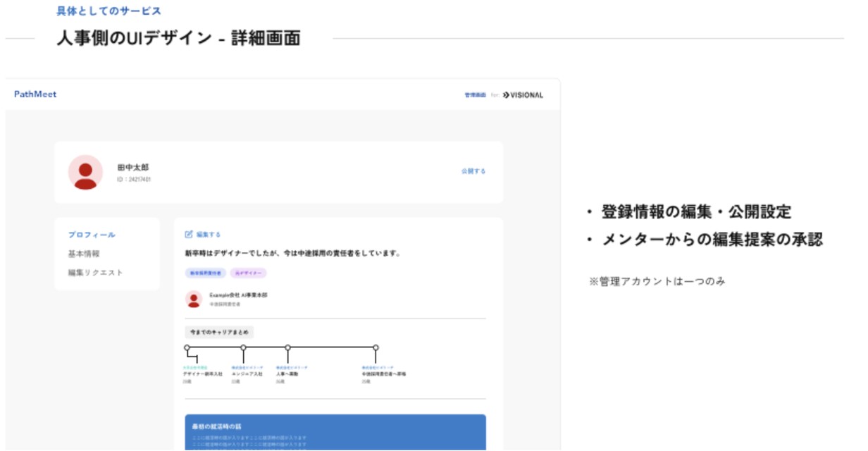The width and height of the screenshot is (868, 451).
Task: Click the small avatar beside Example会社 AI事業本部
Action: point(194,299)
